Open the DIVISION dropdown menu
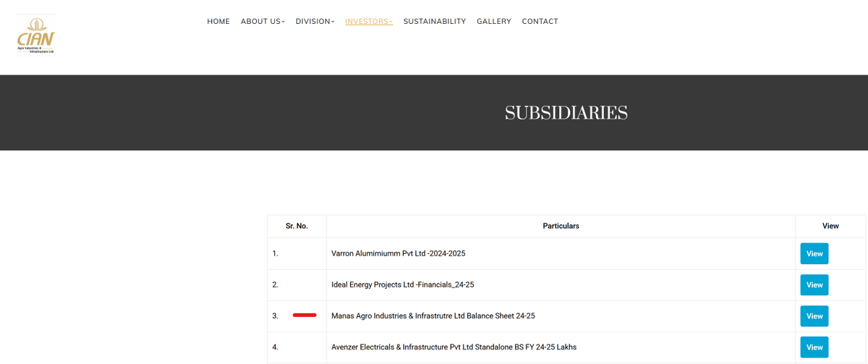 pyautogui.click(x=315, y=22)
